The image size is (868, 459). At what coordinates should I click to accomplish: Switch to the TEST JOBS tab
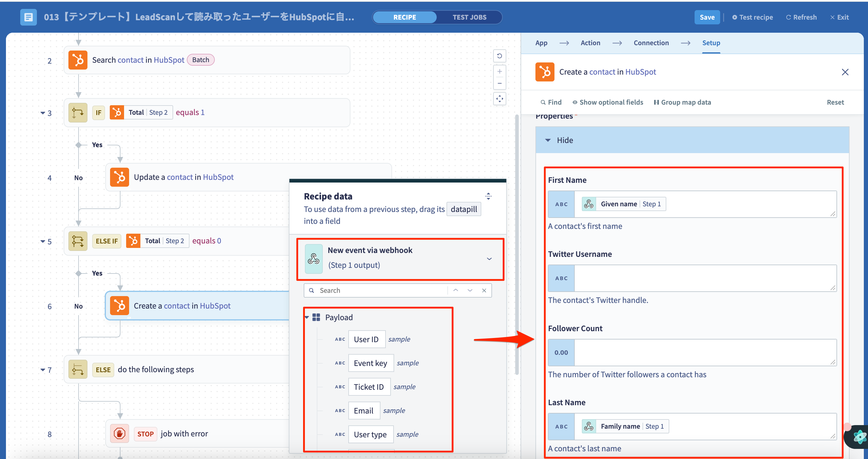[x=469, y=17]
